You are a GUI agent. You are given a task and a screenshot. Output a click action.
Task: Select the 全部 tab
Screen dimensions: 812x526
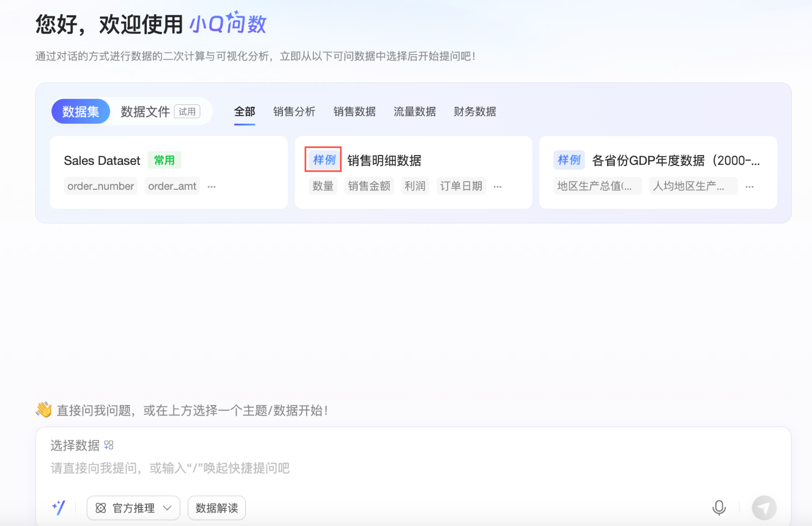pyautogui.click(x=244, y=112)
